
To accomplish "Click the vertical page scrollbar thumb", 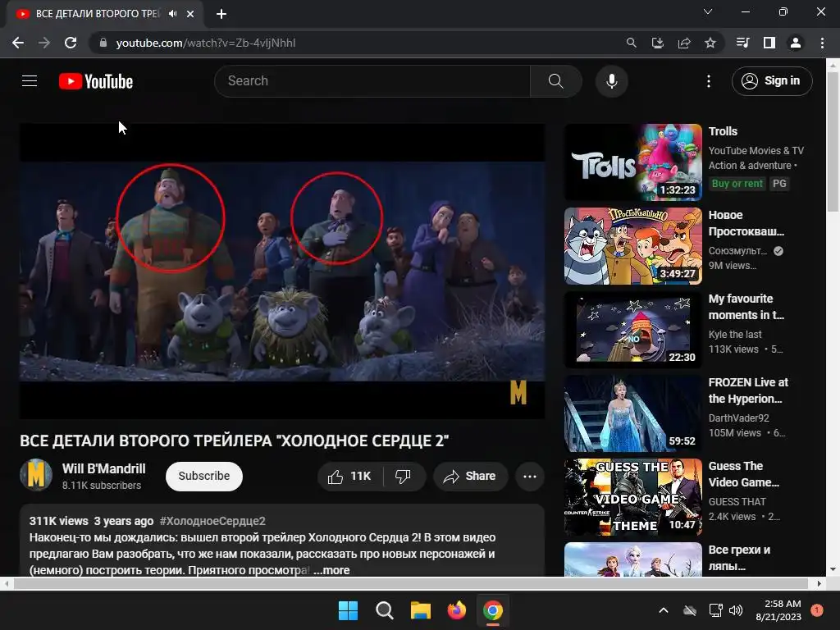I will [833, 141].
